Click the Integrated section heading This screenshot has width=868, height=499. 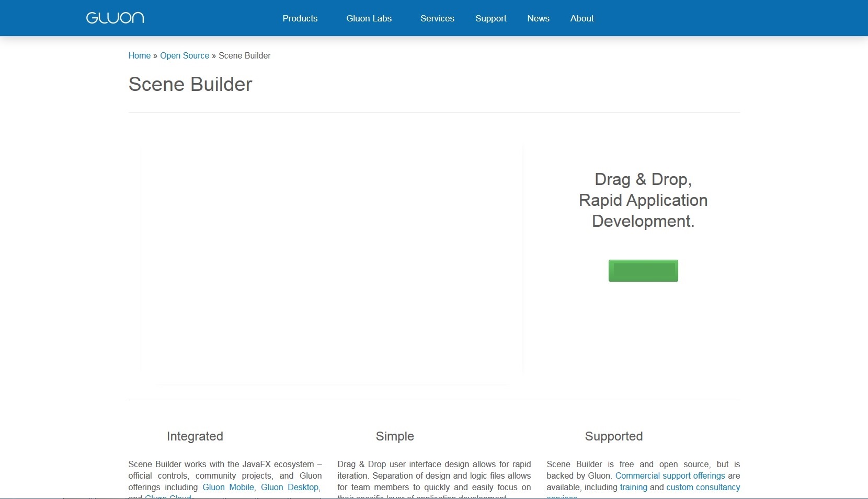tap(195, 436)
